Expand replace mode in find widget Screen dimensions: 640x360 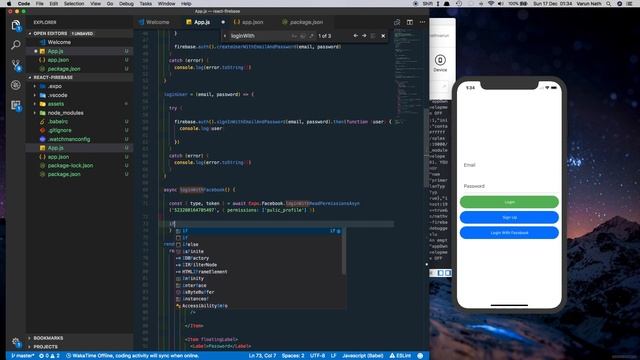225,36
